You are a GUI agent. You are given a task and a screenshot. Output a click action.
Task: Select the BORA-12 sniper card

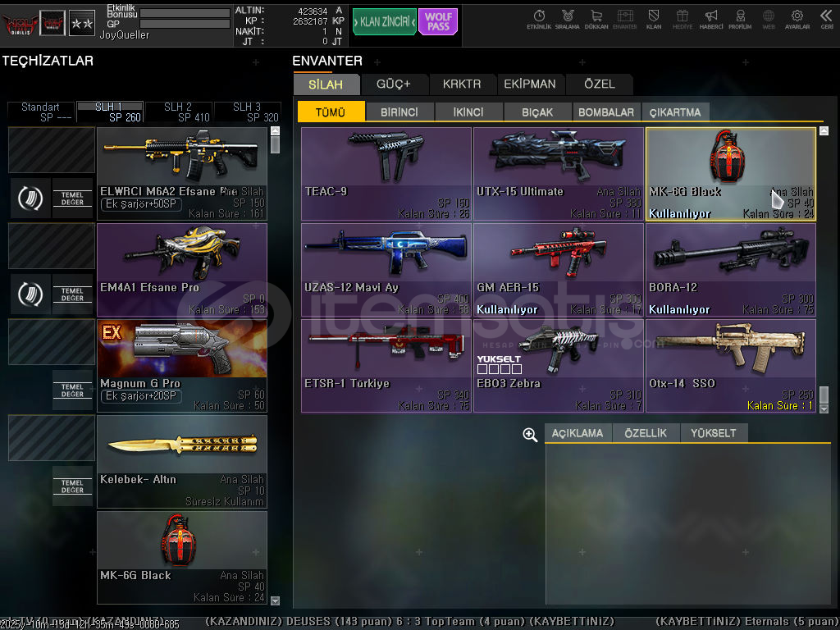[x=731, y=270]
